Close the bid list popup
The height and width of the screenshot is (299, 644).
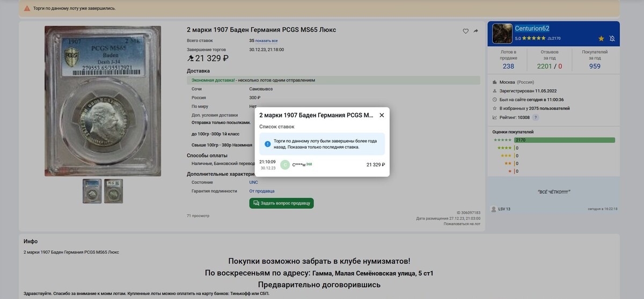[382, 115]
